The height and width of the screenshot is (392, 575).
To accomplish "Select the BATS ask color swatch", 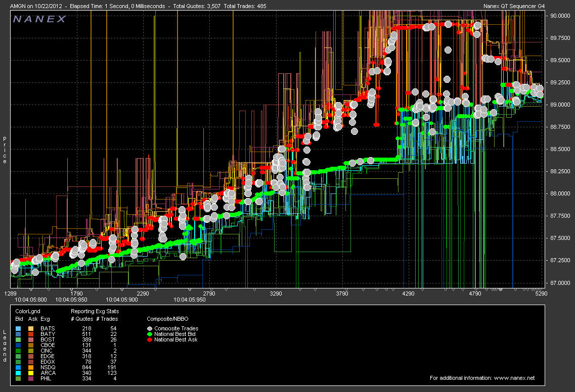I will click(31, 329).
